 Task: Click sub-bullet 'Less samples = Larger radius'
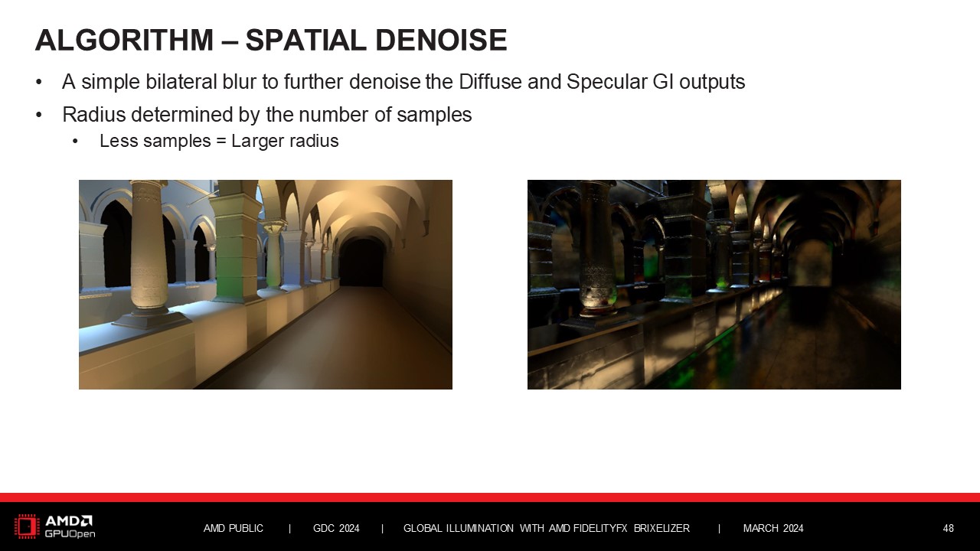219,141
